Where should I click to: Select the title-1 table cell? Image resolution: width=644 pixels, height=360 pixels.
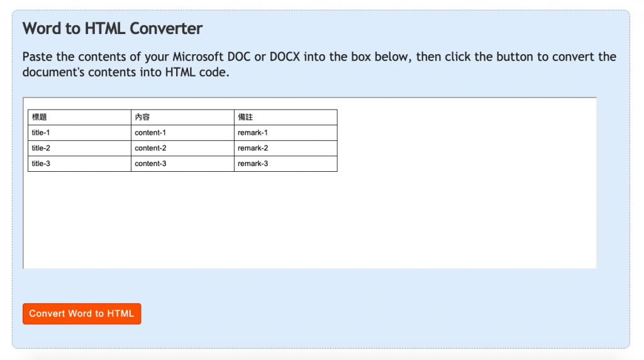(79, 133)
